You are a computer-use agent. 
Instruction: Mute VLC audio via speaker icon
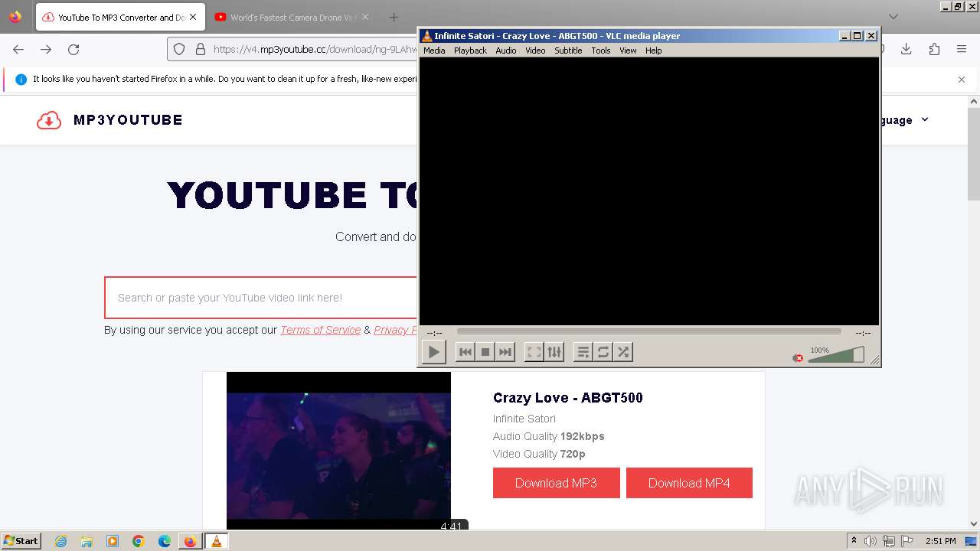[799, 357]
